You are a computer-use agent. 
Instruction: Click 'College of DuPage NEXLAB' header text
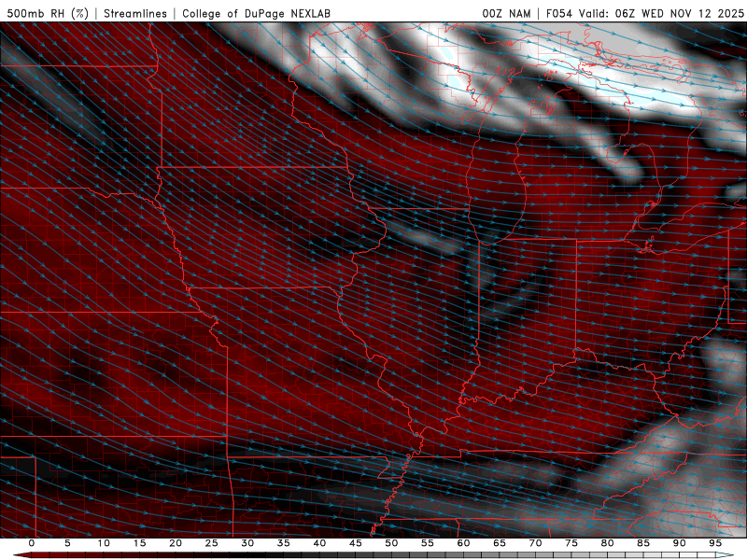pyautogui.click(x=256, y=13)
